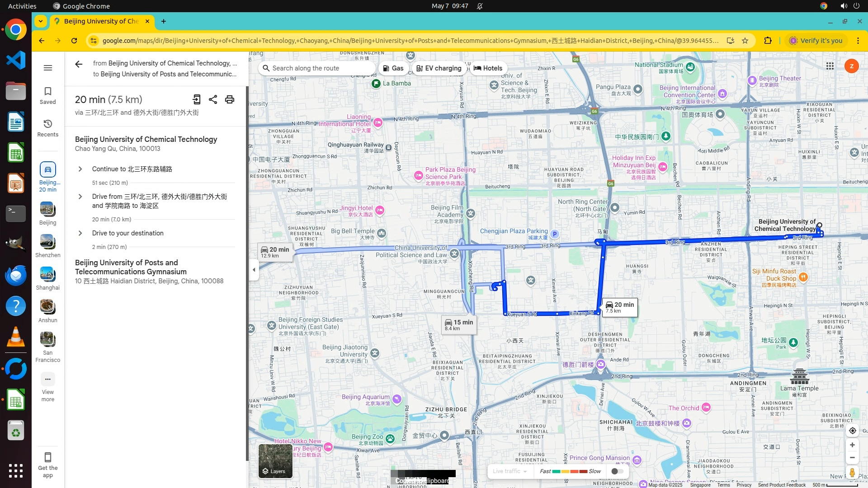Open the Layers map thumbnail

[275, 461]
